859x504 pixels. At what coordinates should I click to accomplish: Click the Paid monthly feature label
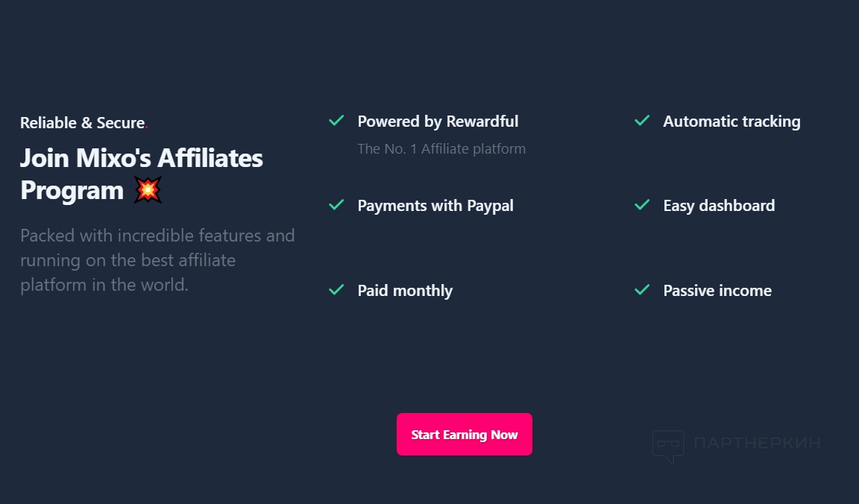405,291
